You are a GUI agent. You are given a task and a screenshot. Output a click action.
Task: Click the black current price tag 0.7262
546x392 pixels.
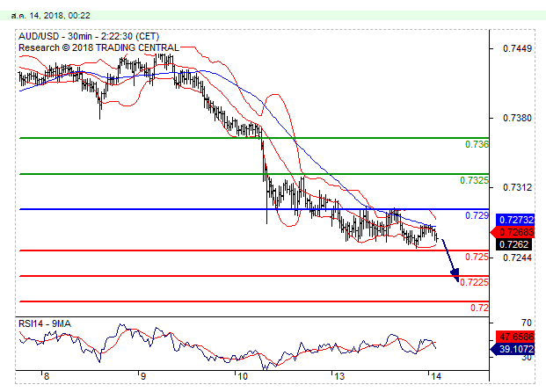(514, 244)
